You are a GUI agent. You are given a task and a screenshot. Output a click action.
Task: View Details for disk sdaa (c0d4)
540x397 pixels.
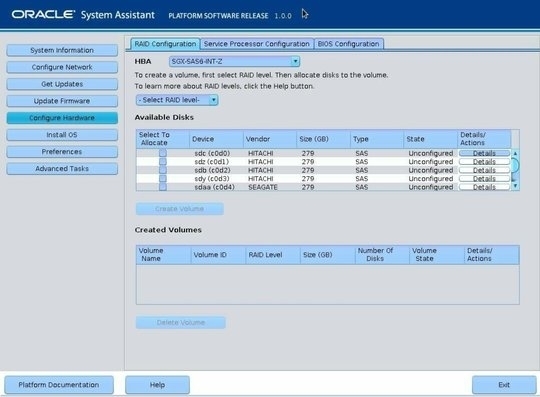pyautogui.click(x=484, y=187)
